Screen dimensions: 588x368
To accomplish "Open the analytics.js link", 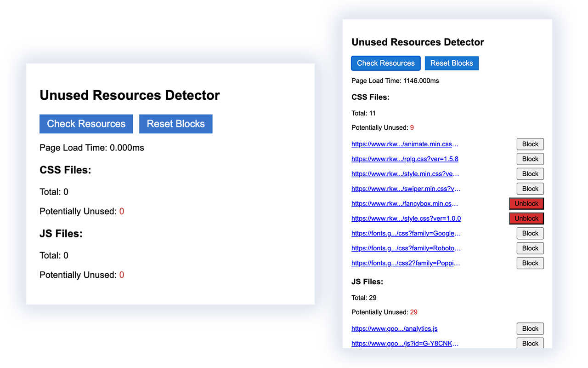I will [x=394, y=328].
